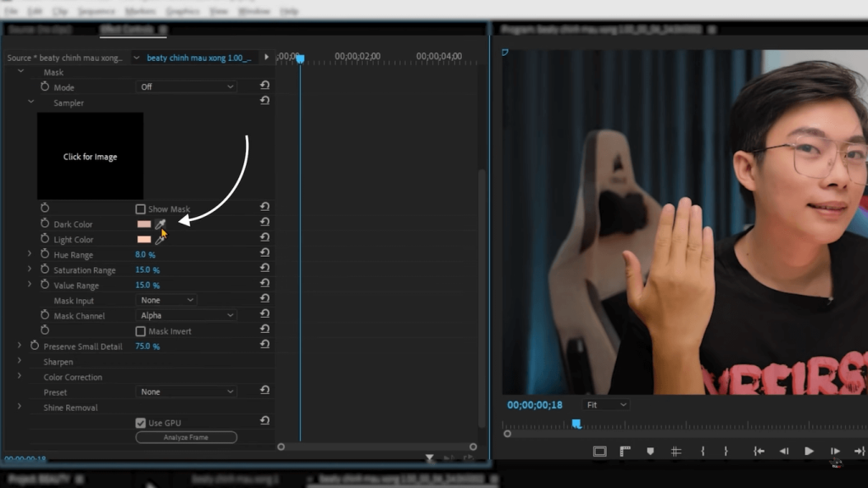Click the Play button in Program monitor

point(809,451)
